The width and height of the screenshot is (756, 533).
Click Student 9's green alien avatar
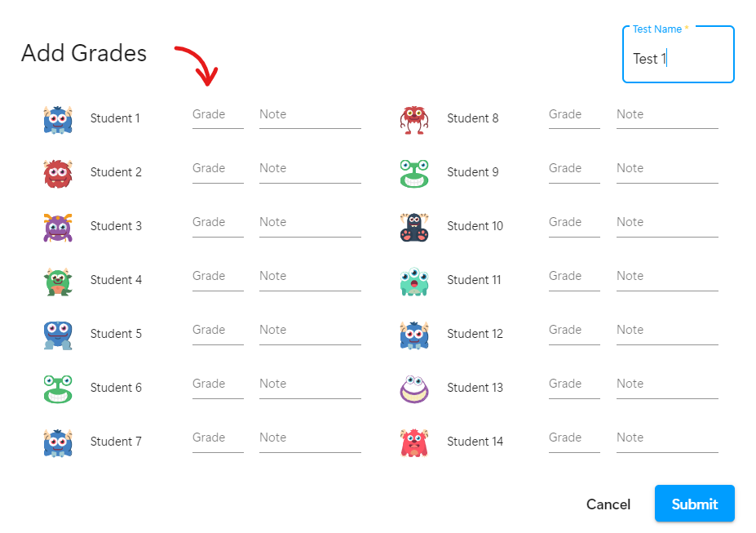coord(414,172)
